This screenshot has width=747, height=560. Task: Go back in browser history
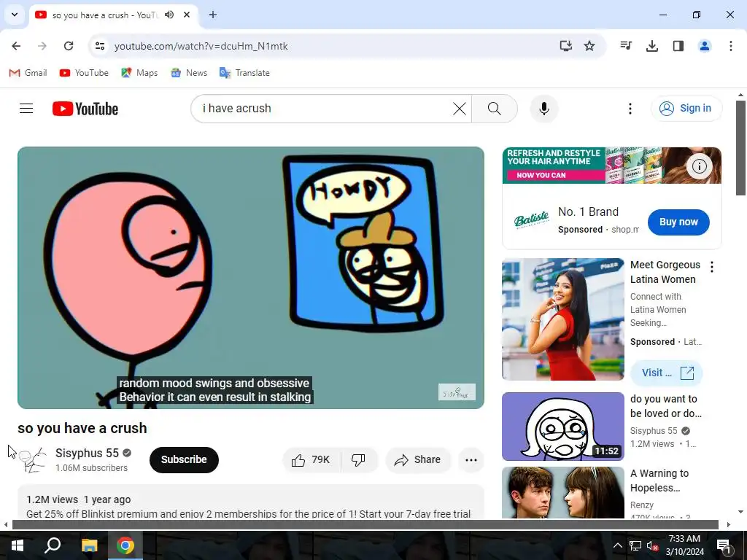pyautogui.click(x=16, y=46)
